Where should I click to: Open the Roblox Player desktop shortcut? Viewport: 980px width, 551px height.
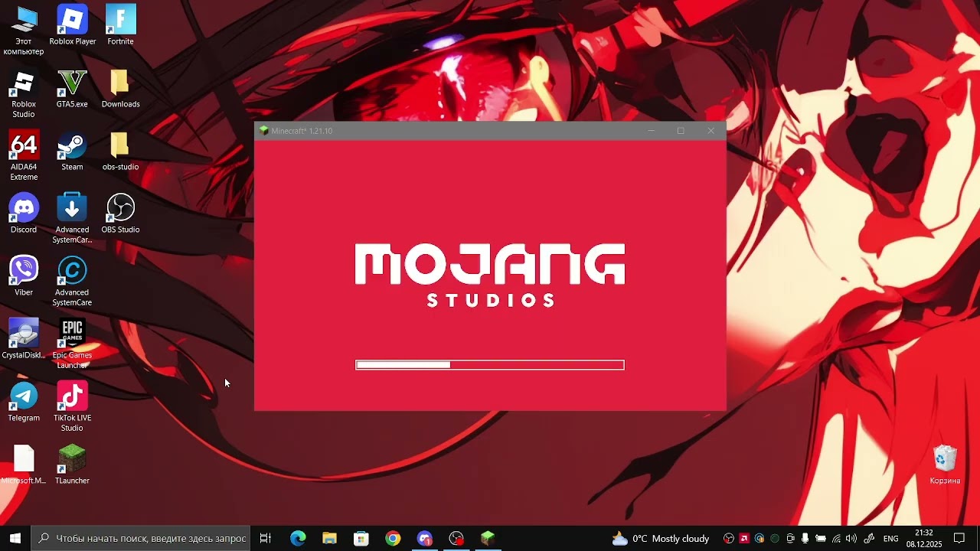72,25
